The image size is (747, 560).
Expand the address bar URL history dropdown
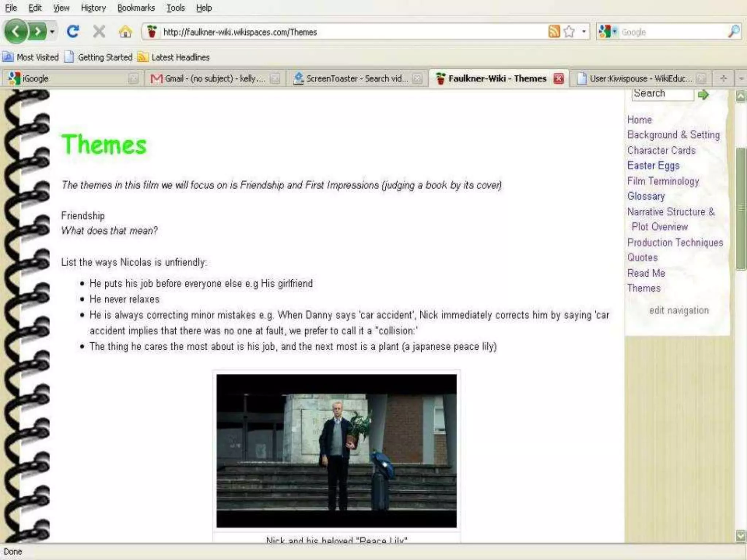[x=584, y=32]
